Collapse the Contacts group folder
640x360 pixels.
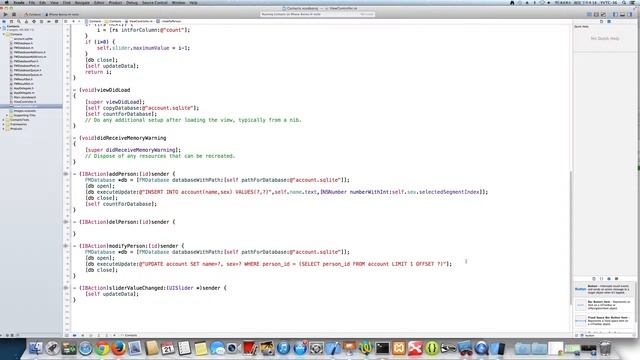[4, 34]
